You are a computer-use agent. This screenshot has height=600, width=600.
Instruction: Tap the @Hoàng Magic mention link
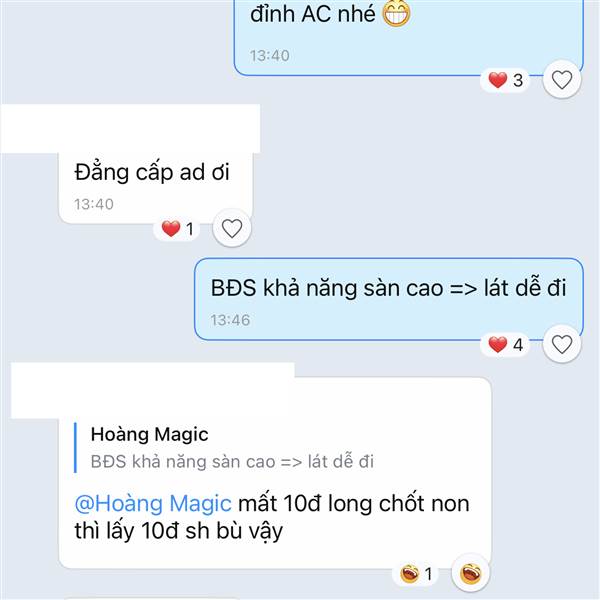coord(153,503)
